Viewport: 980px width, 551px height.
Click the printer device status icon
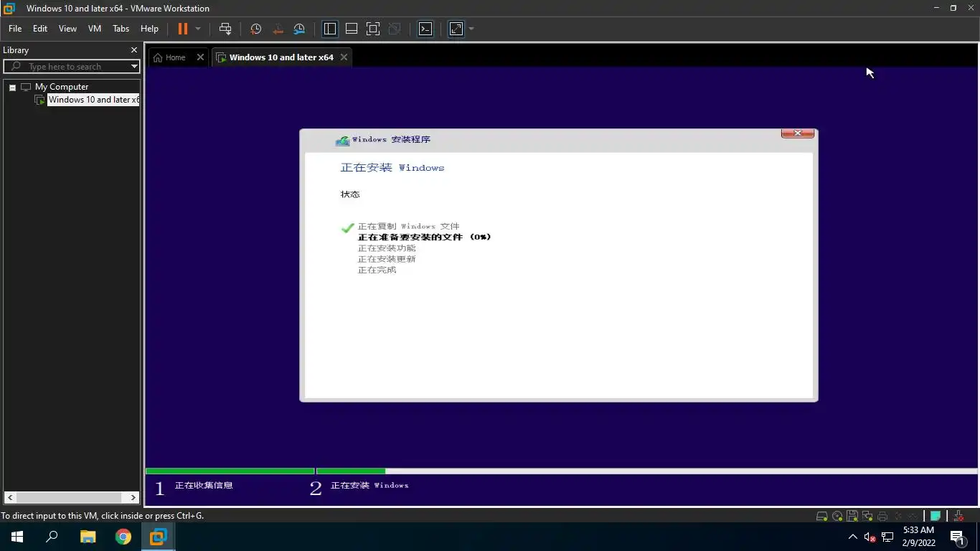pyautogui.click(x=882, y=516)
